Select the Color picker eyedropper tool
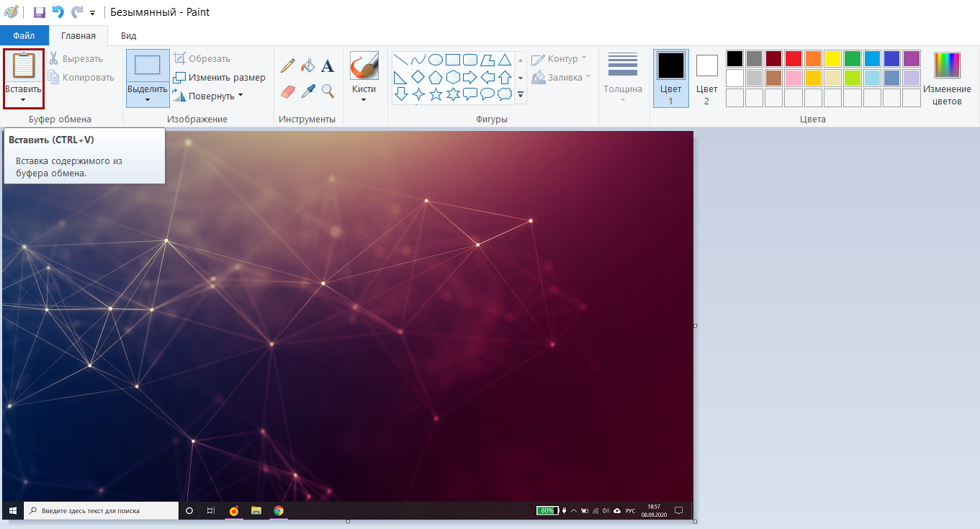This screenshot has height=529, width=980. (x=307, y=91)
